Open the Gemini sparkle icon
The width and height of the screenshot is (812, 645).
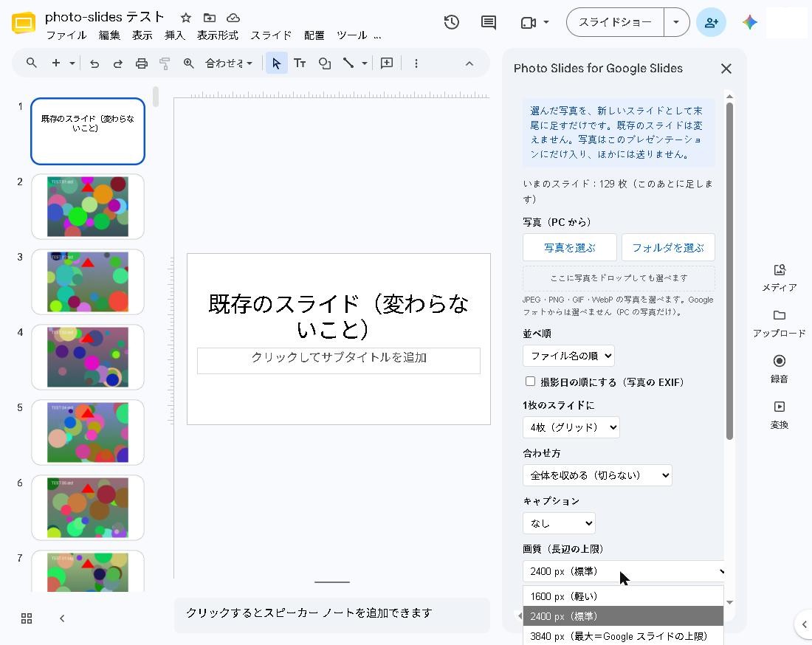pyautogui.click(x=749, y=22)
